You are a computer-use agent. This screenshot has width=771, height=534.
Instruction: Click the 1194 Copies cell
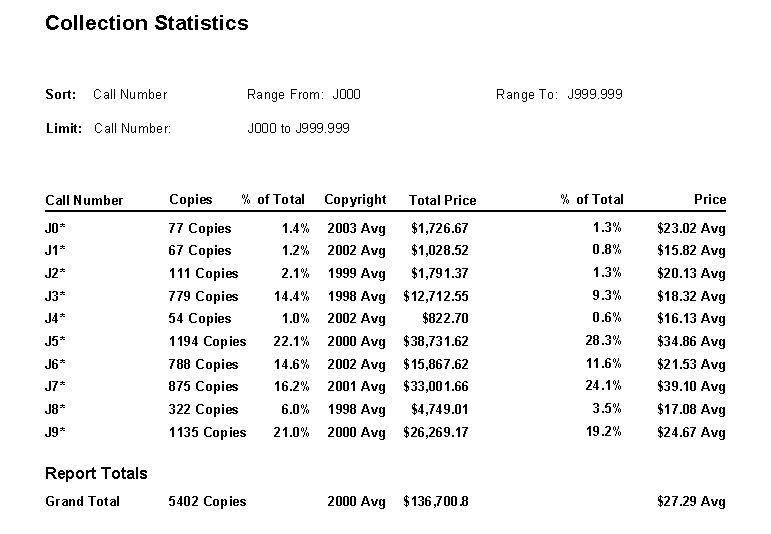pos(207,341)
